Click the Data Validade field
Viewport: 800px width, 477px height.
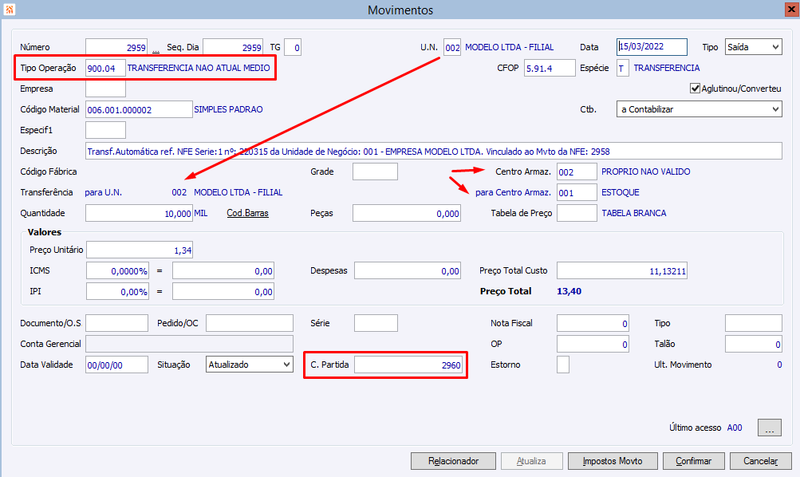coord(117,365)
